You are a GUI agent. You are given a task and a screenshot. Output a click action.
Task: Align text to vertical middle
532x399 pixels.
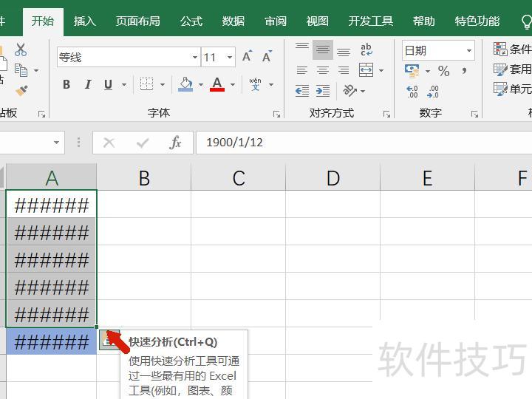pos(323,50)
